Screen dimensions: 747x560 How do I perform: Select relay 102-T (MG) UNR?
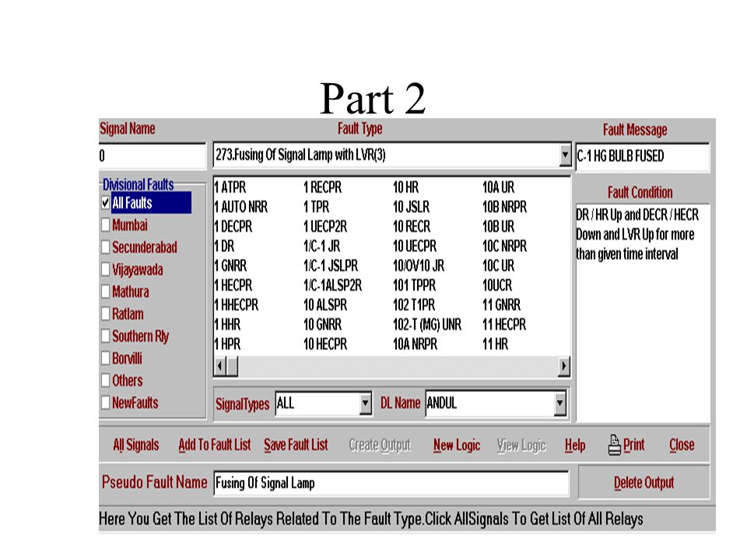click(427, 325)
